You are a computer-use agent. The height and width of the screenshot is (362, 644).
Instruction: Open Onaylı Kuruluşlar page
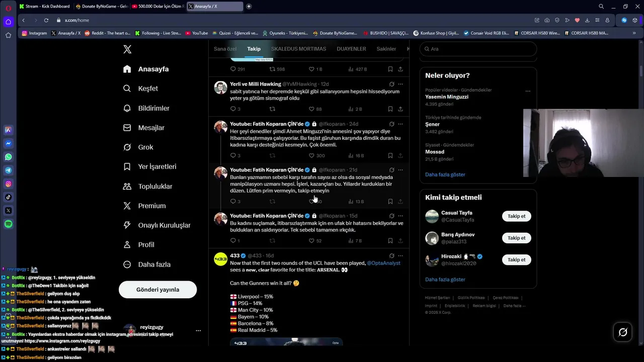[x=157, y=225]
